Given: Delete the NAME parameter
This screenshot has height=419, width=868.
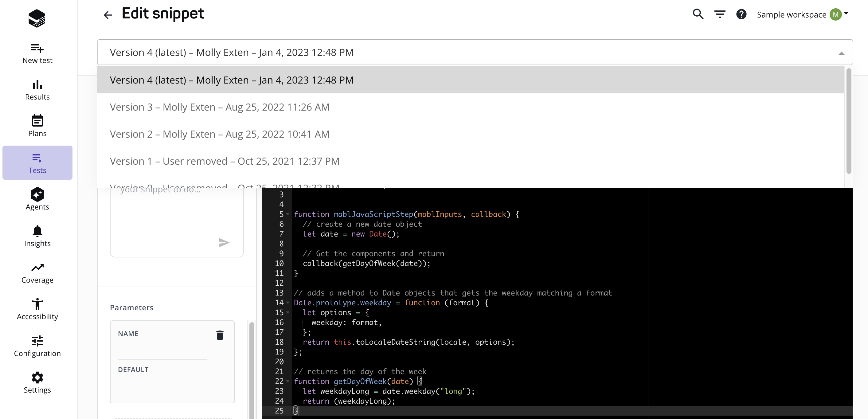Looking at the screenshot, I should (220, 335).
